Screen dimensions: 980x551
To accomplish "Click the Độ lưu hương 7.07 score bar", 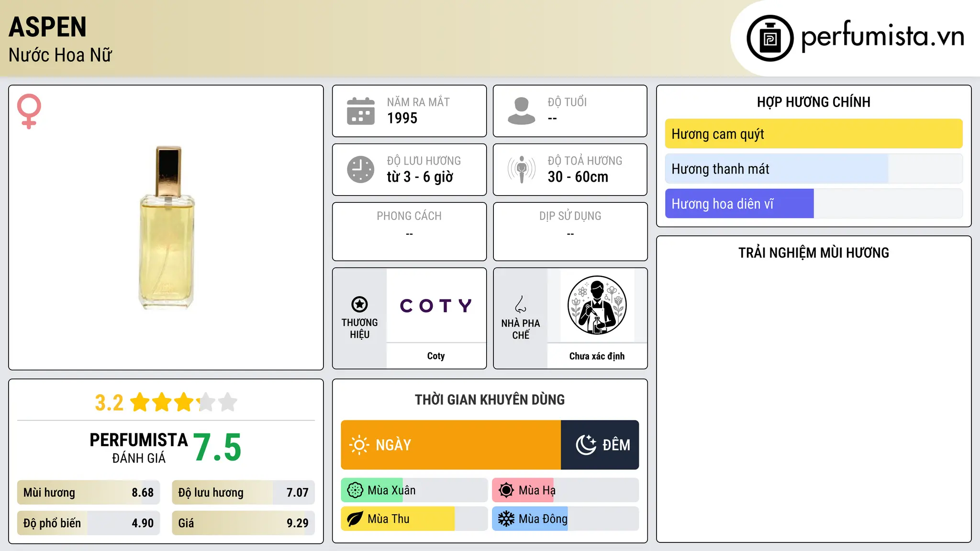I will point(243,493).
